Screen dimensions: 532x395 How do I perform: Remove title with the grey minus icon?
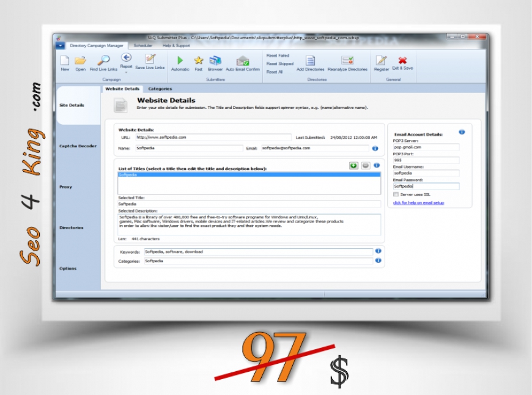tap(366, 166)
